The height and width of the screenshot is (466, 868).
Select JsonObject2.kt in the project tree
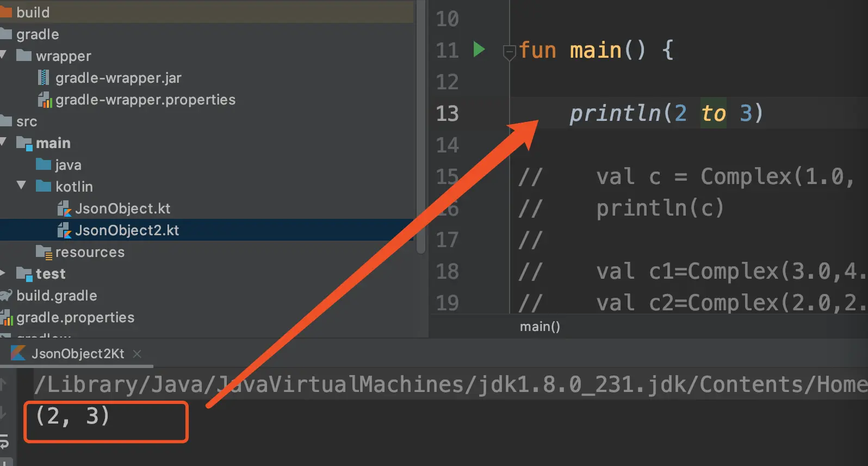(x=127, y=230)
